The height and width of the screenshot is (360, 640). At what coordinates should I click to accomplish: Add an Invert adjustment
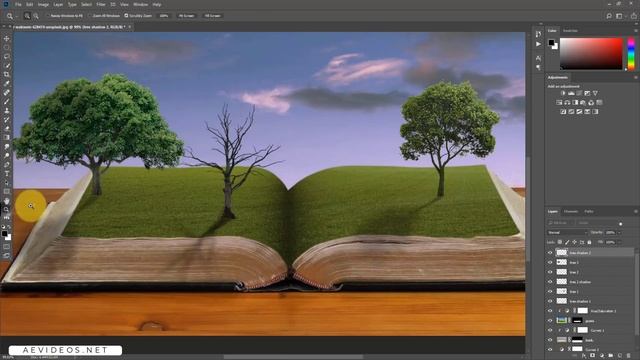point(563,111)
